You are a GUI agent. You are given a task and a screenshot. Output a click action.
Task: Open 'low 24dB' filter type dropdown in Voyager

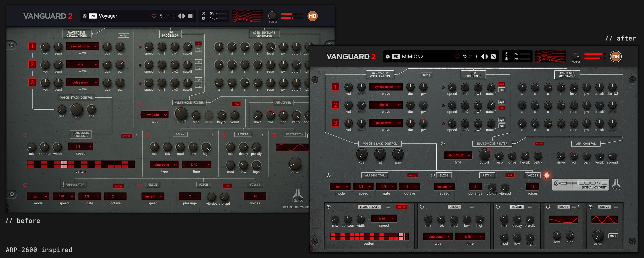155,115
